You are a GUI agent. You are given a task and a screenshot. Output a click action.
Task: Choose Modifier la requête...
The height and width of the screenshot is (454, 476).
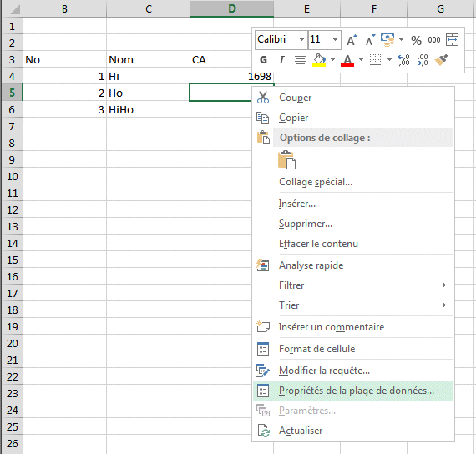coord(353,371)
